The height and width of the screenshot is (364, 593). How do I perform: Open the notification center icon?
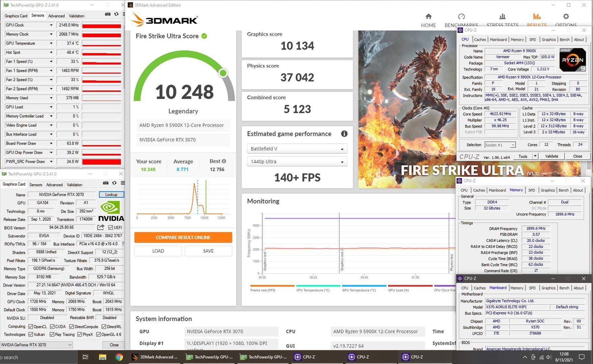tap(582, 357)
